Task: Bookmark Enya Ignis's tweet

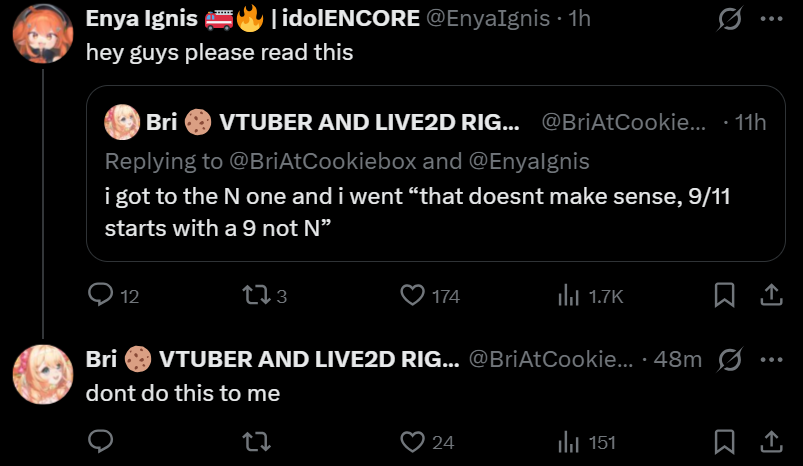Action: (x=725, y=295)
